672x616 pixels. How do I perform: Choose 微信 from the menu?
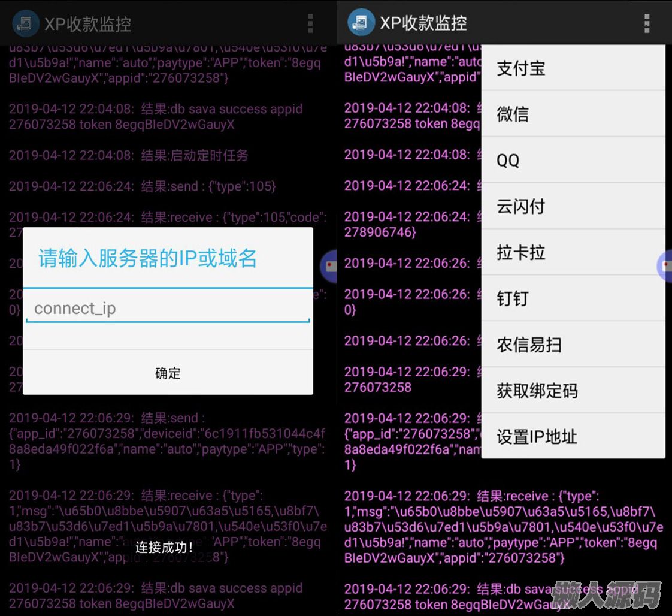tap(573, 114)
